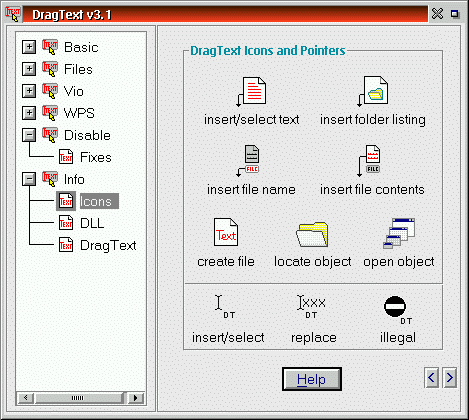Expand the Files tree node
This screenshot has height=420, width=469.
coord(29,69)
